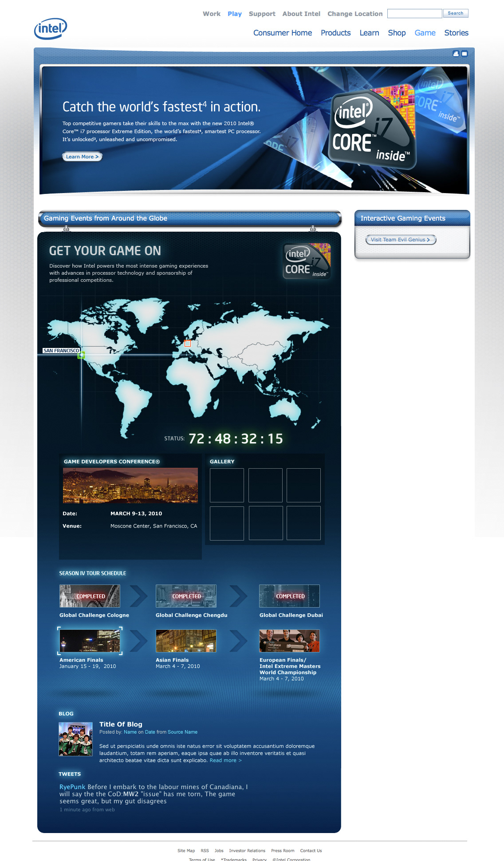Click the small Core i7 badge beside Get Your Game On
This screenshot has height=861, width=504.
click(307, 261)
